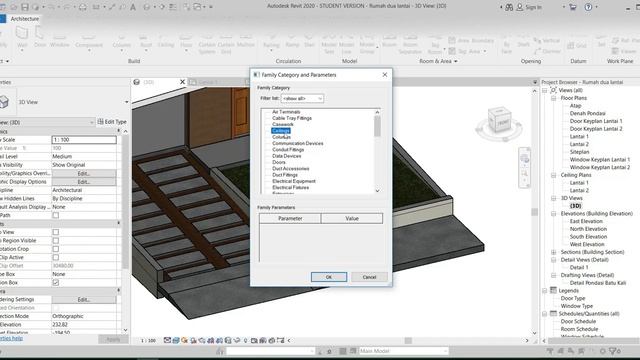Select Ceilings in the Family Category list
This screenshot has width=640, height=360.
coord(281,131)
